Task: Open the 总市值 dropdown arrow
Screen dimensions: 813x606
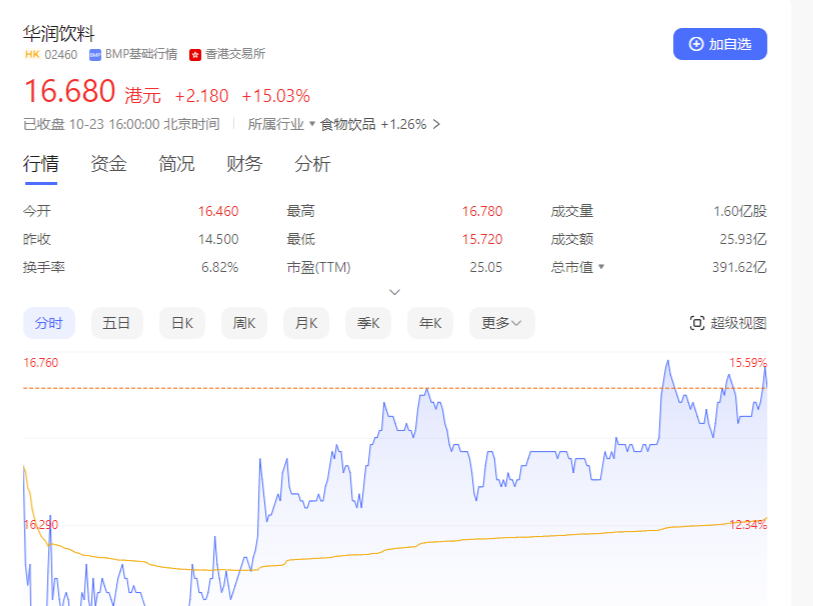Action: [601, 266]
